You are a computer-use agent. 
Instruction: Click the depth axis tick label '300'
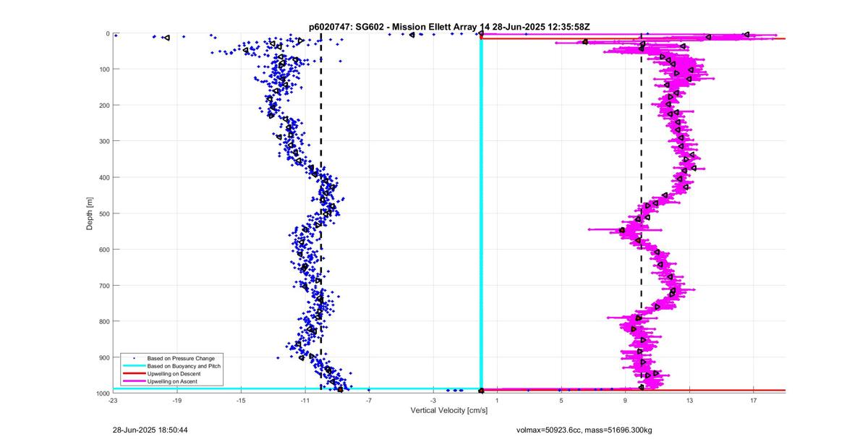tap(103, 141)
